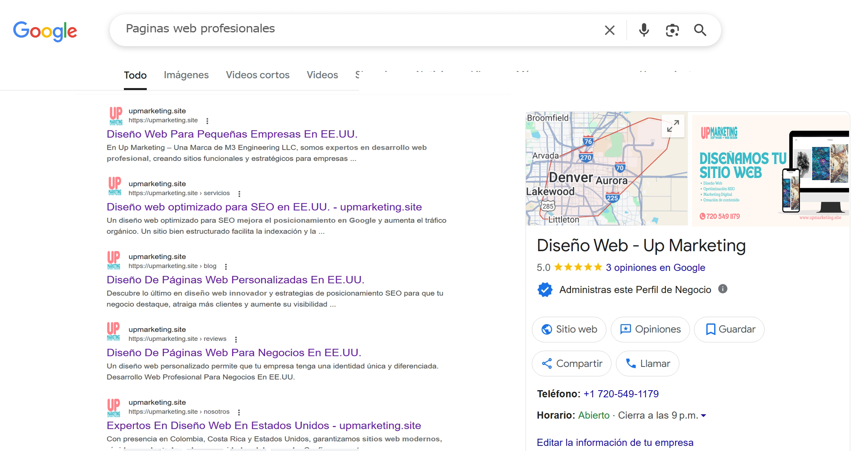This screenshot has height=451, width=868.
Task: Expand the Horario opening hours dropdown
Action: click(703, 416)
